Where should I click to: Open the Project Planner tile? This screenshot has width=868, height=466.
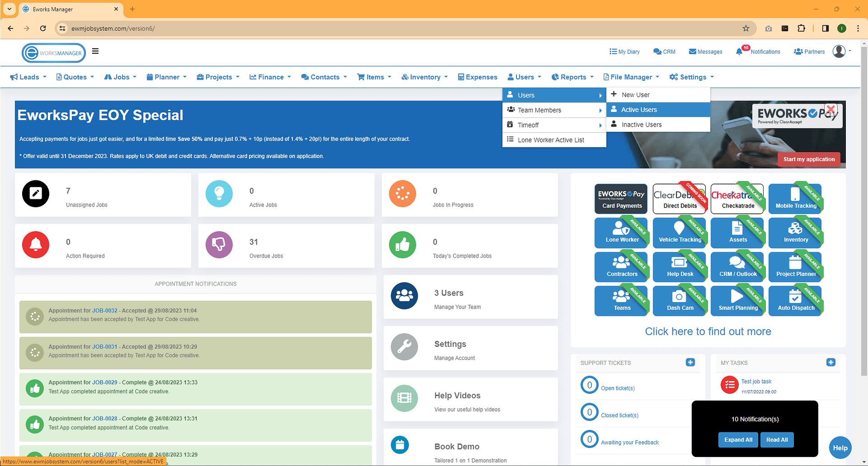(x=795, y=267)
